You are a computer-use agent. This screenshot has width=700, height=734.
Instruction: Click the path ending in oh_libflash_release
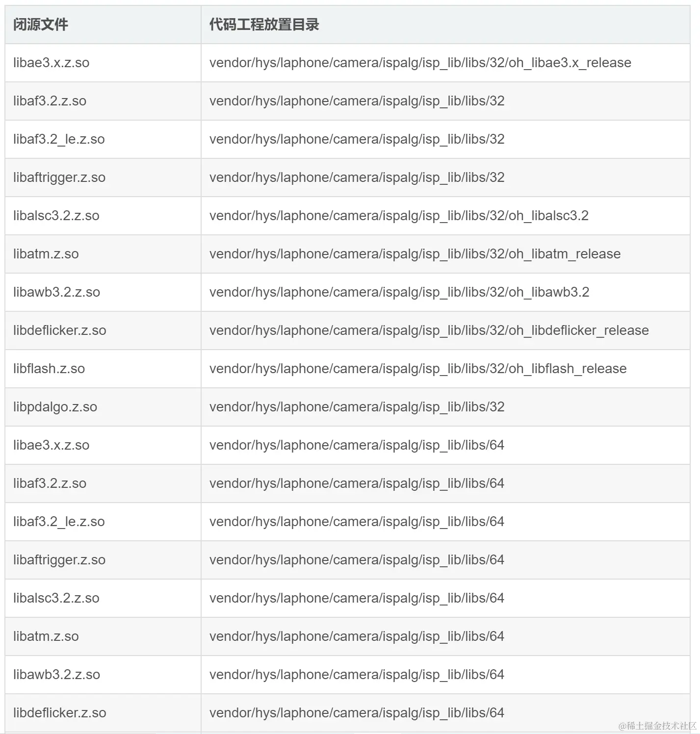pos(417,369)
